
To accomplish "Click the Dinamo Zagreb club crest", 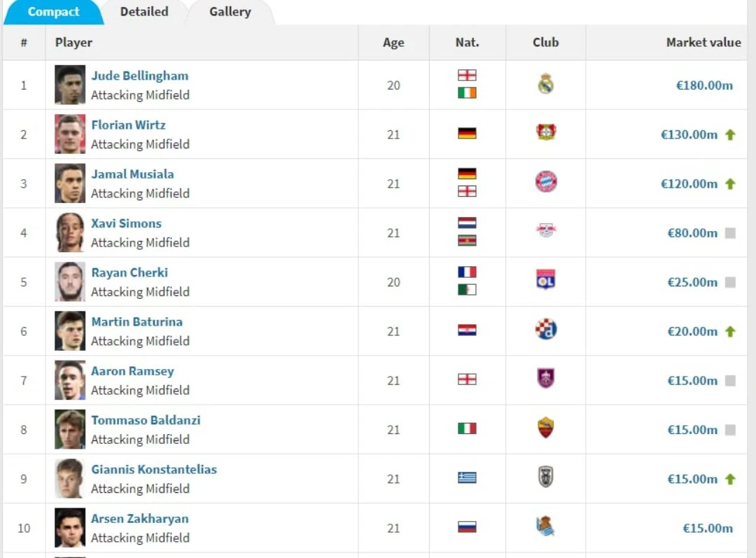I will [545, 330].
